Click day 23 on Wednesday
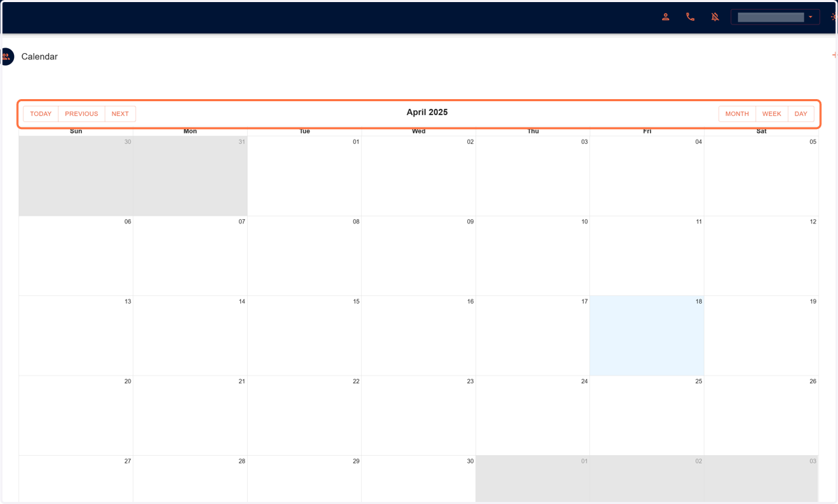Image resolution: width=838 pixels, height=504 pixels. (418, 416)
